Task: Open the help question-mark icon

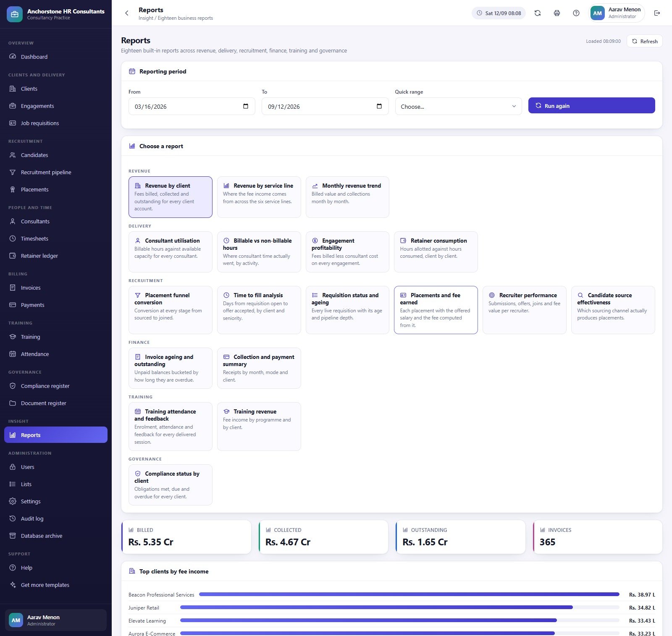Action: point(576,13)
